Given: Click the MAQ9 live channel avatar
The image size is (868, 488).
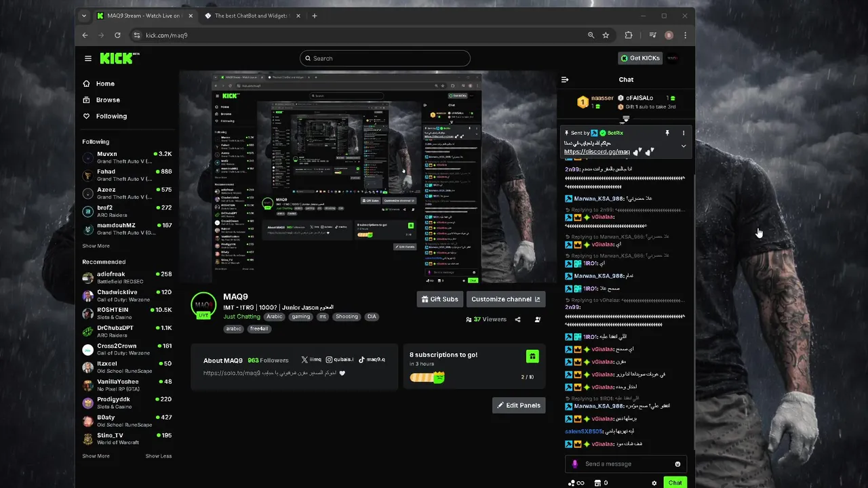Looking at the screenshot, I should pyautogui.click(x=203, y=305).
